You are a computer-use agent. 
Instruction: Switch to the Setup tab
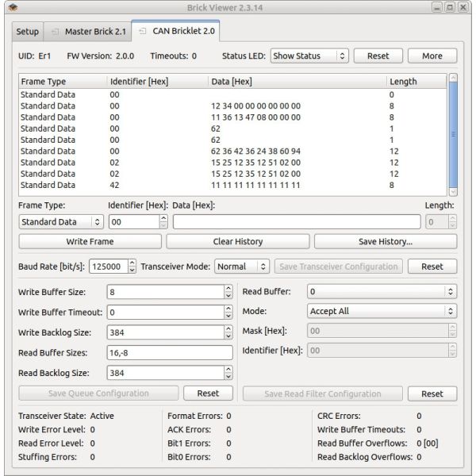(28, 31)
